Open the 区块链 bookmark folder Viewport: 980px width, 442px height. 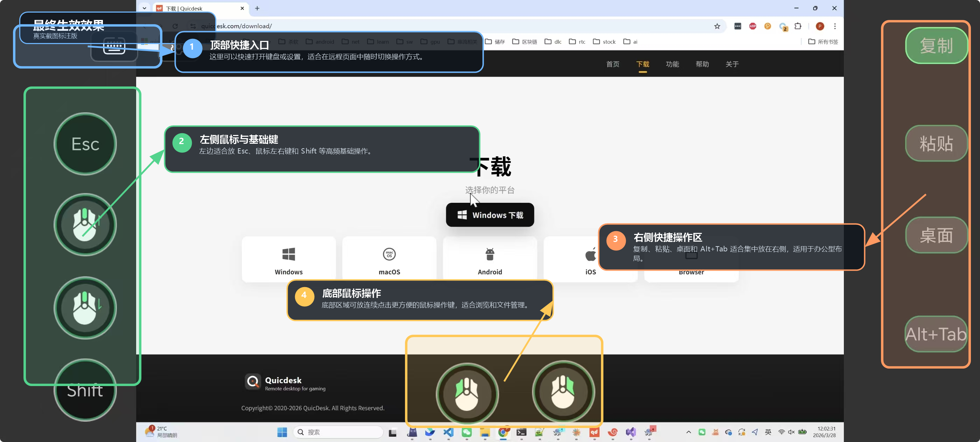coord(525,41)
